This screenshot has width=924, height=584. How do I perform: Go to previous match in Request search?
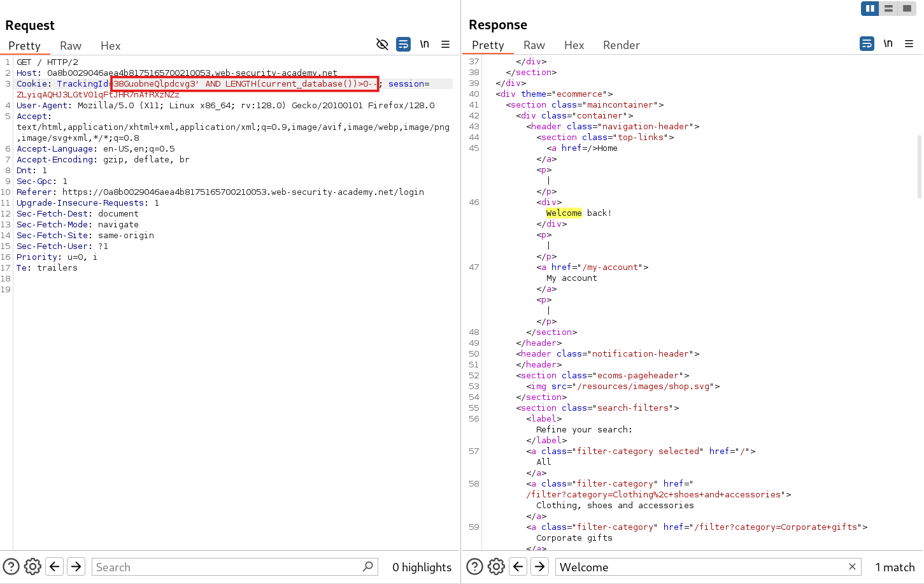[55, 566]
